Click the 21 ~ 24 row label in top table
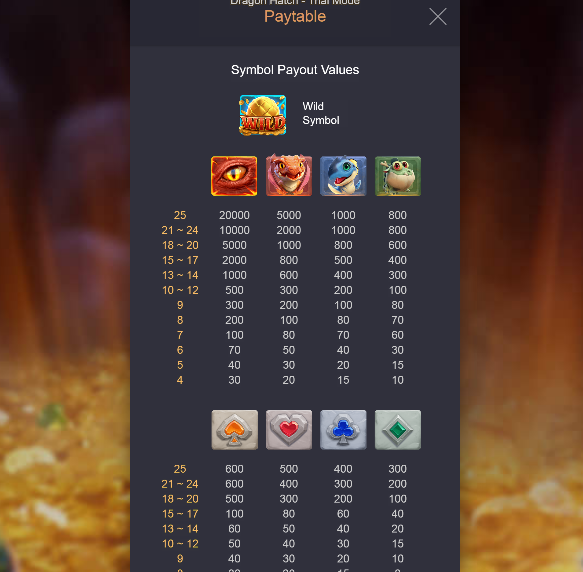The image size is (583, 572). pos(180,230)
